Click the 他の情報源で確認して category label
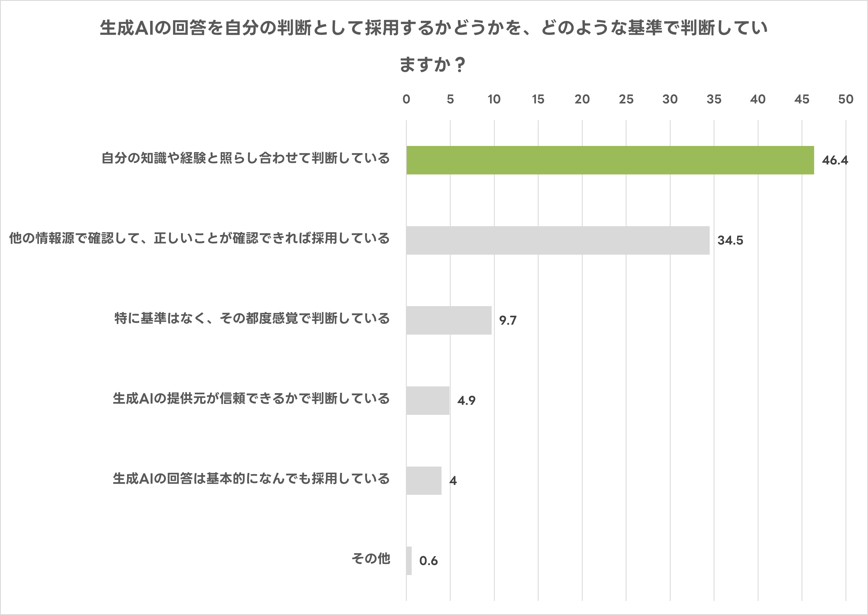 [199, 238]
